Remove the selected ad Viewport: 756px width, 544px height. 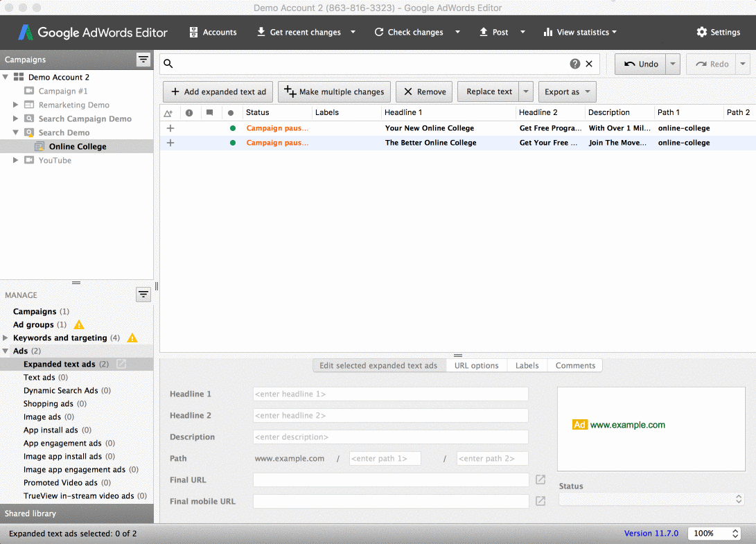coord(424,91)
